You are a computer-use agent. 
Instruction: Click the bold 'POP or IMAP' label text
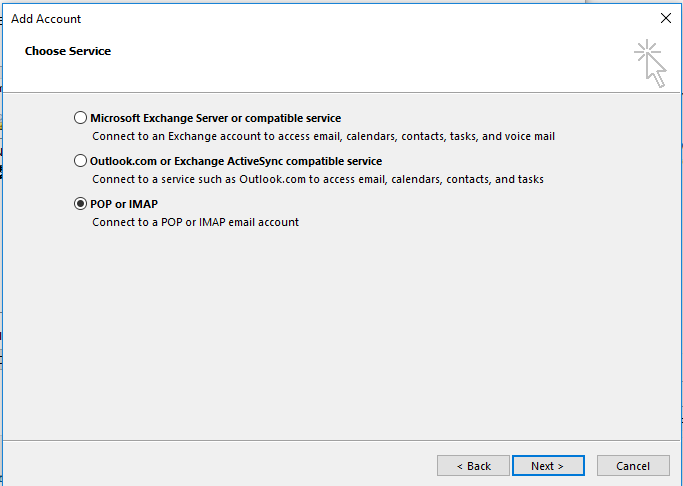coord(124,204)
